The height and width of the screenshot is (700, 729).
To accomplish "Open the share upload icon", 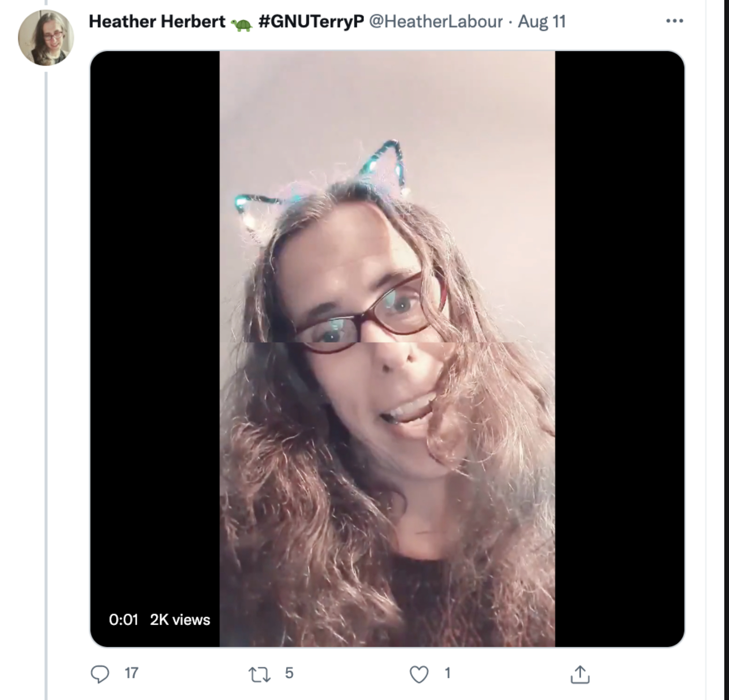I will (580, 674).
